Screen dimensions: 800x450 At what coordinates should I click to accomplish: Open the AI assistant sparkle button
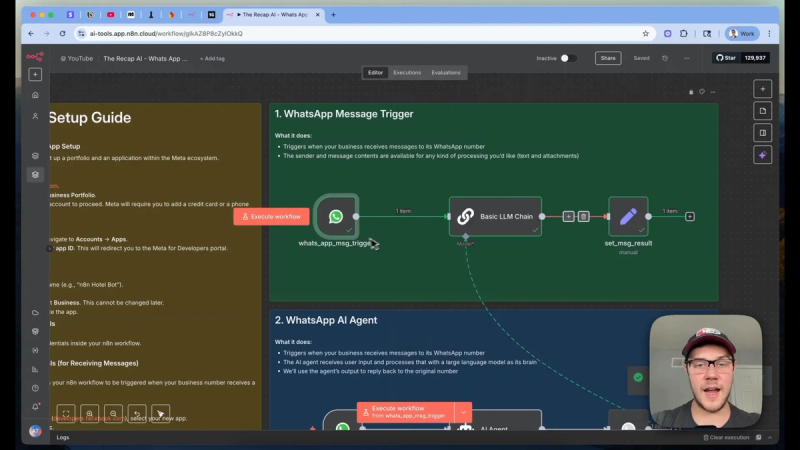(x=763, y=155)
